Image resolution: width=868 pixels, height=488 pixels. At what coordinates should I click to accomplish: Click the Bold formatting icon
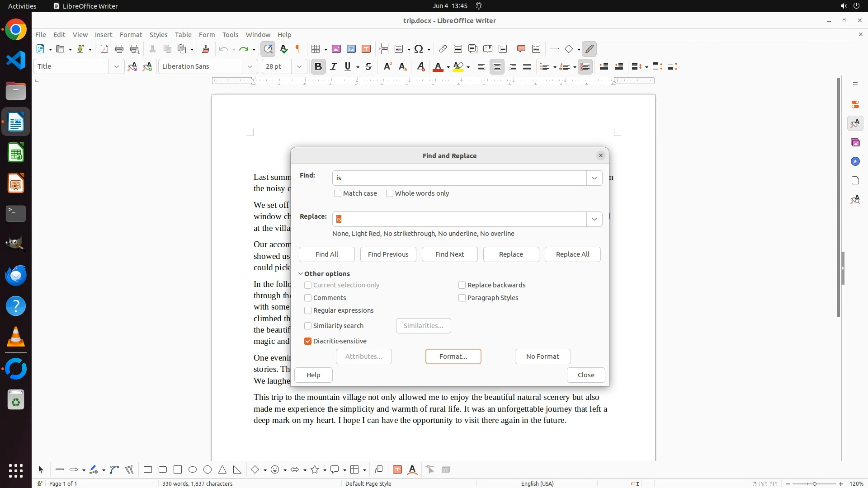pyautogui.click(x=318, y=66)
